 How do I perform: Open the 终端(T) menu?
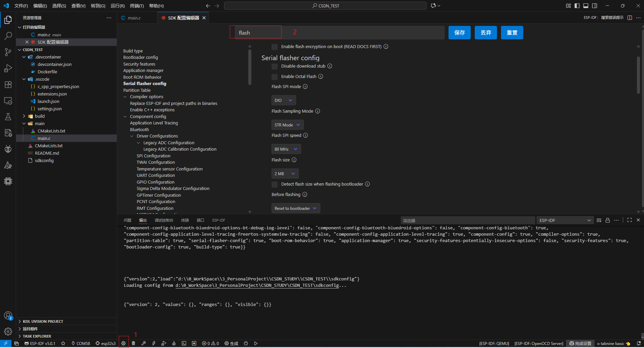[x=137, y=6]
